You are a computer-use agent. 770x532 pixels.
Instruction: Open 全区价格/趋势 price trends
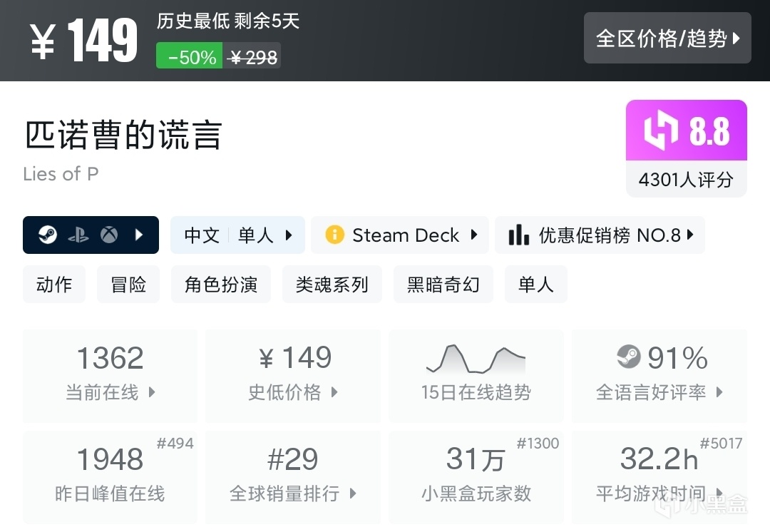click(x=667, y=38)
